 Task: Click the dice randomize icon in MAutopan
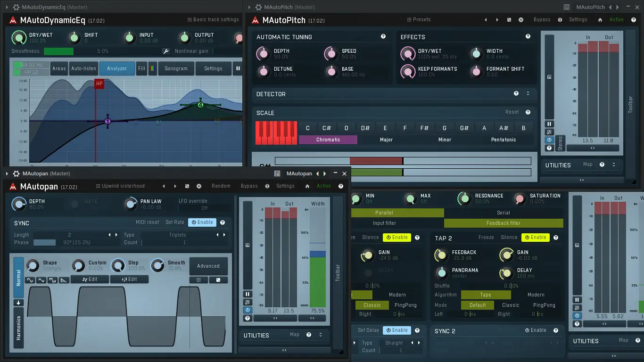(187, 186)
